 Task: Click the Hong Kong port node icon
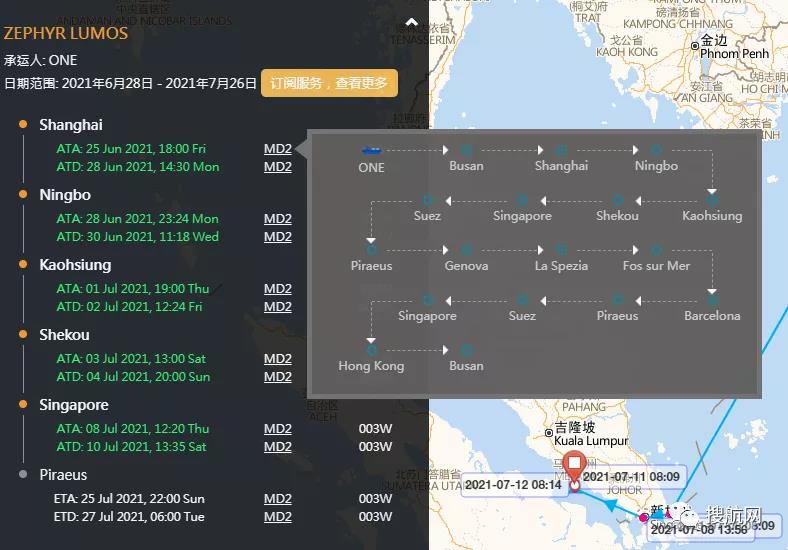pos(371,350)
